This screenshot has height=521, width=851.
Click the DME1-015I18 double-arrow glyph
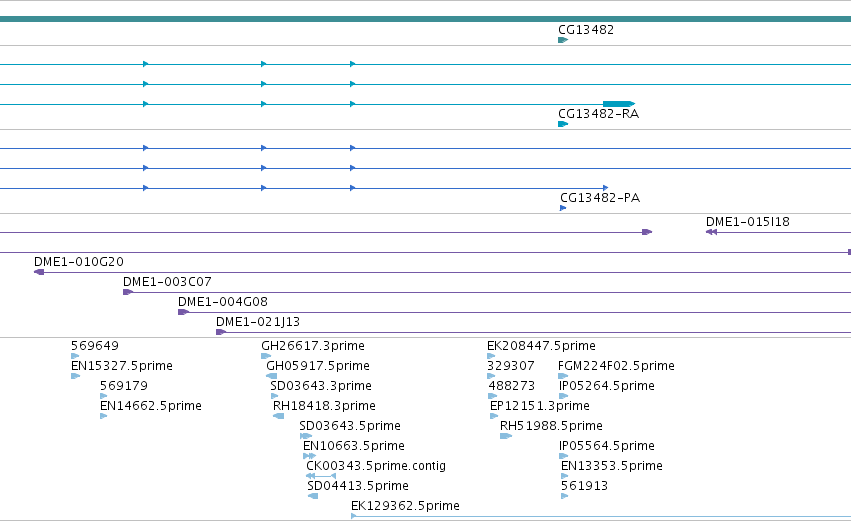tap(711, 232)
